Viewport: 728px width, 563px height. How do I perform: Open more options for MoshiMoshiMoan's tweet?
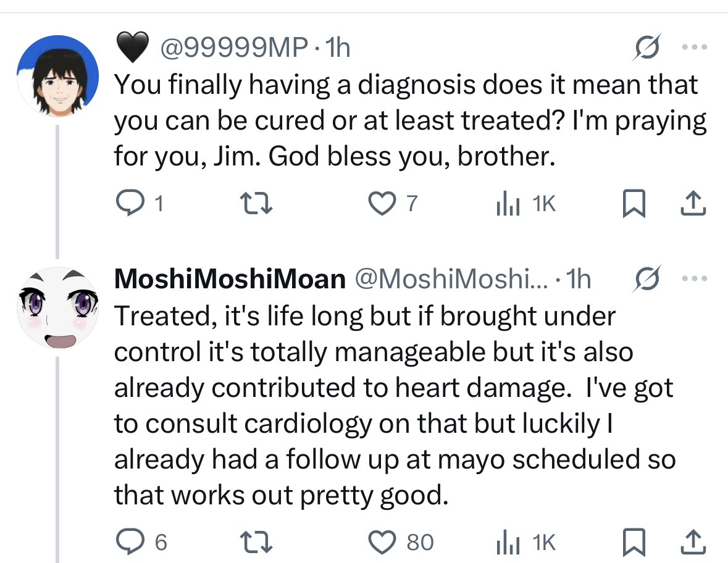tap(693, 280)
